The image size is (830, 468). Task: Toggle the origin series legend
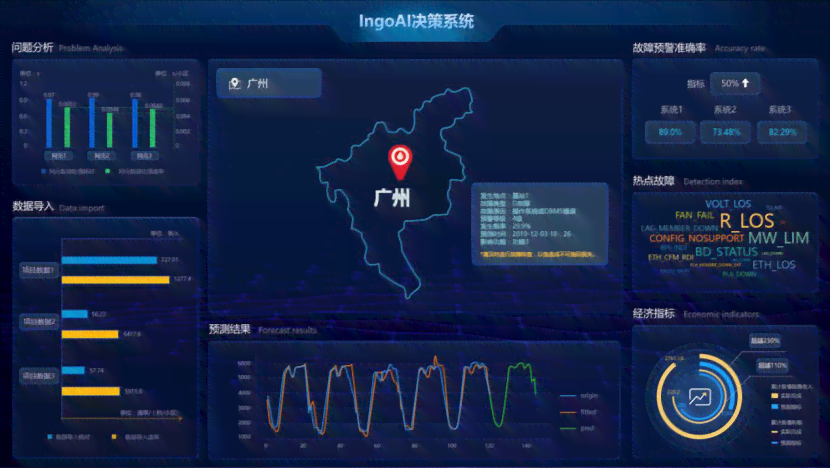[x=579, y=395]
